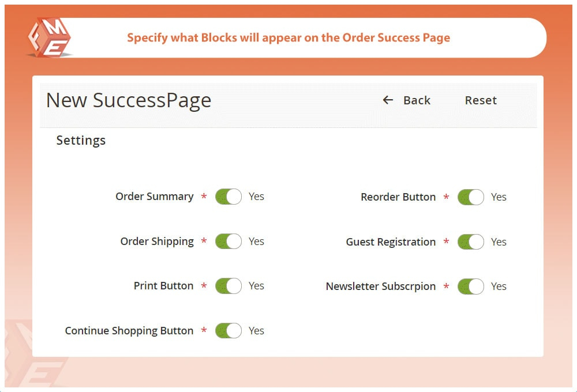Click the New SuccessPage title
This screenshot has width=577, height=392.
coord(129,100)
